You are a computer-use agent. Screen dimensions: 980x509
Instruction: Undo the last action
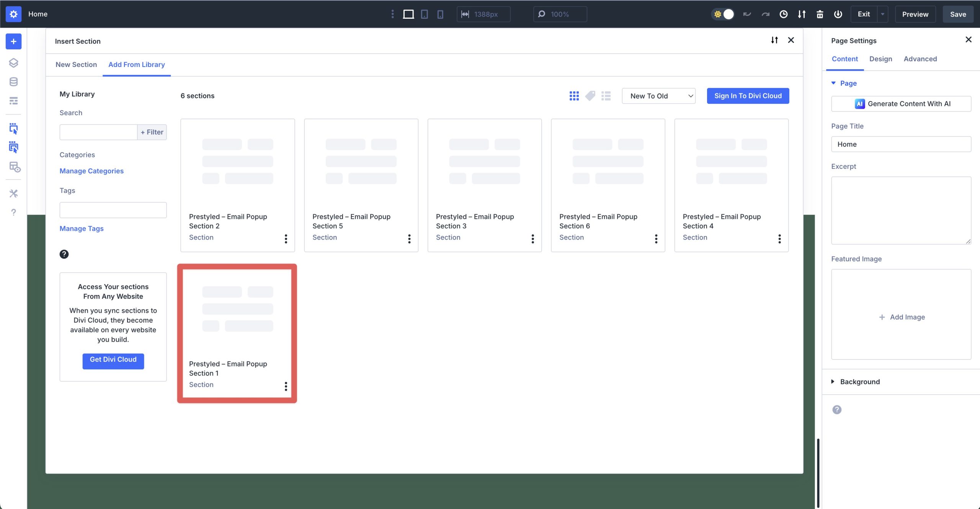[746, 14]
